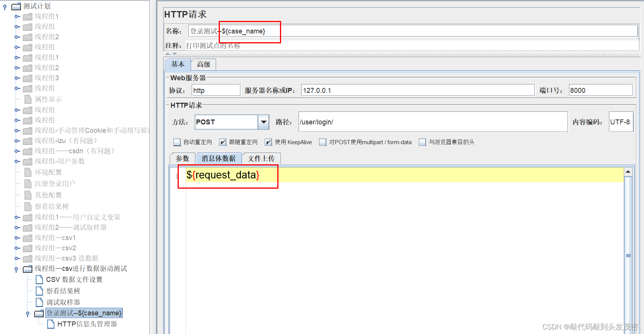The image size is (644, 334).
Task: Expand the 线程组-izu（有问题） node
Action: point(17,141)
